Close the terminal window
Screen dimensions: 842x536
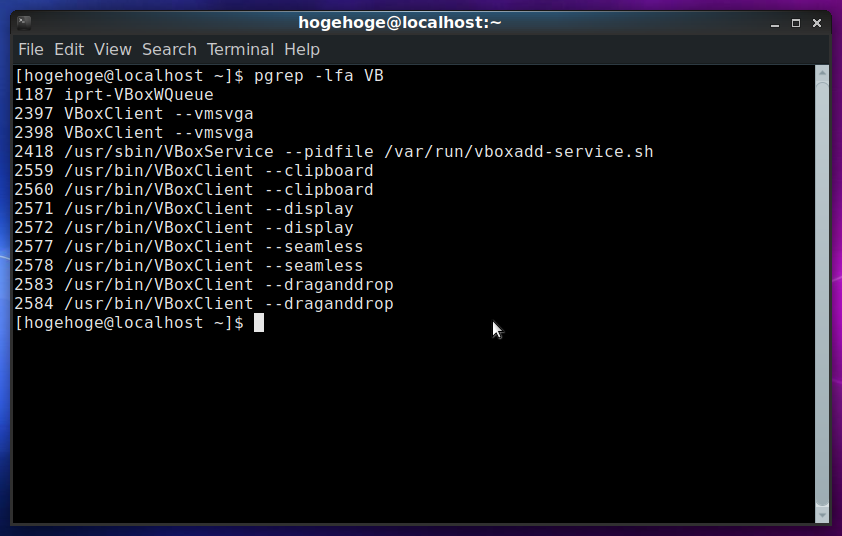pos(817,23)
